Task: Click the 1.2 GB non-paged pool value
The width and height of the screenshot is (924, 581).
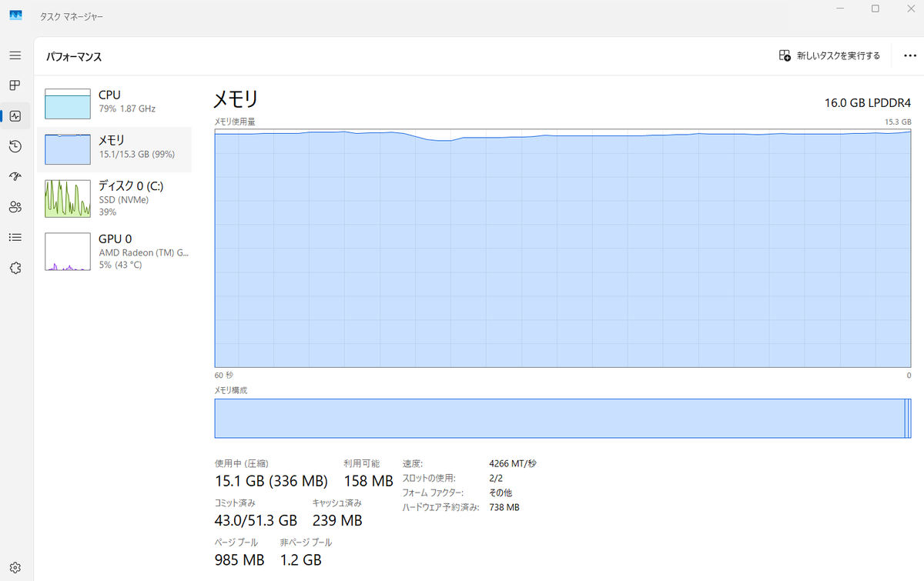Action: 300,560
